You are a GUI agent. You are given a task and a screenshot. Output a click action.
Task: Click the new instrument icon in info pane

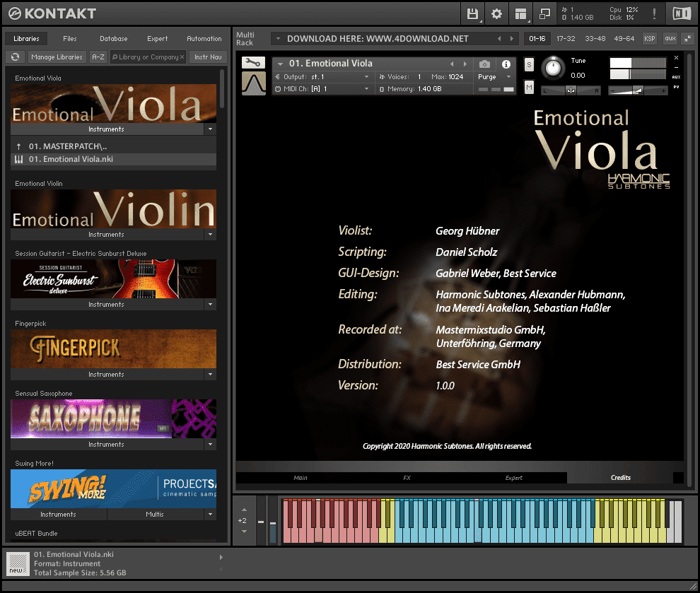click(18, 563)
